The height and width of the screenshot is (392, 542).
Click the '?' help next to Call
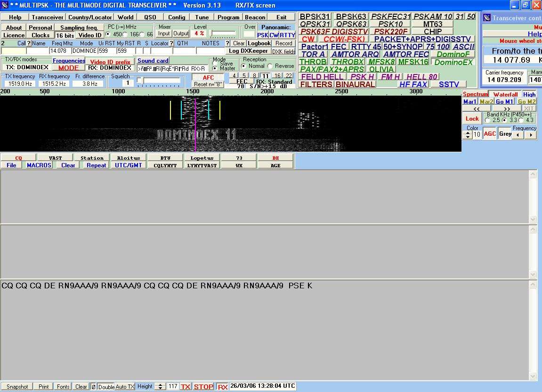click(x=29, y=43)
